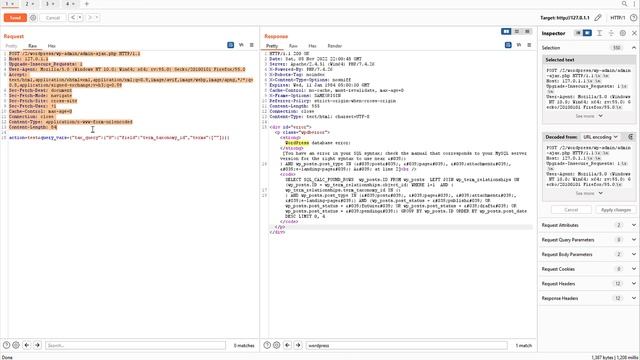Select the Response Render tab
This screenshot has width=640, height=360.
click(x=335, y=46)
